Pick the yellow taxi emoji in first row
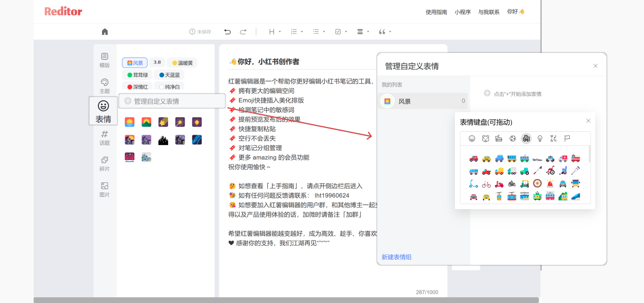Viewport: 644px width, 303px height. point(486,158)
